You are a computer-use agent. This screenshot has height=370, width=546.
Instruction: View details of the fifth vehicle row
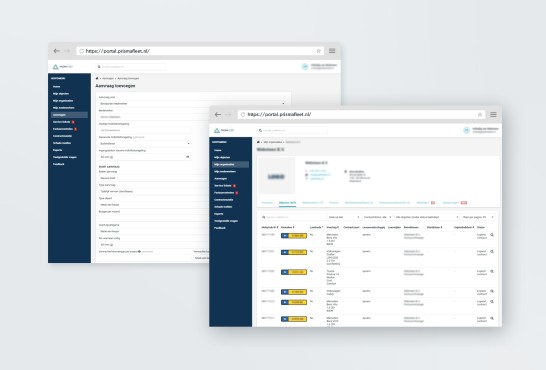(x=492, y=301)
